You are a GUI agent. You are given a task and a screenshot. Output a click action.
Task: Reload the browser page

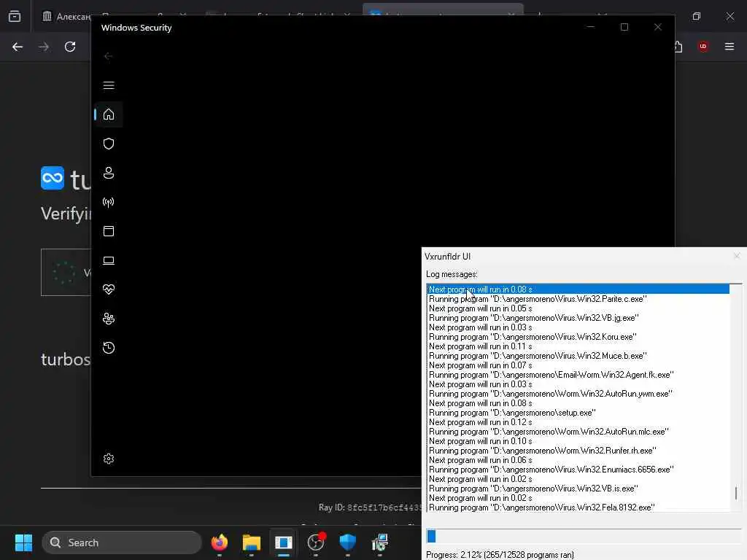coord(70,47)
